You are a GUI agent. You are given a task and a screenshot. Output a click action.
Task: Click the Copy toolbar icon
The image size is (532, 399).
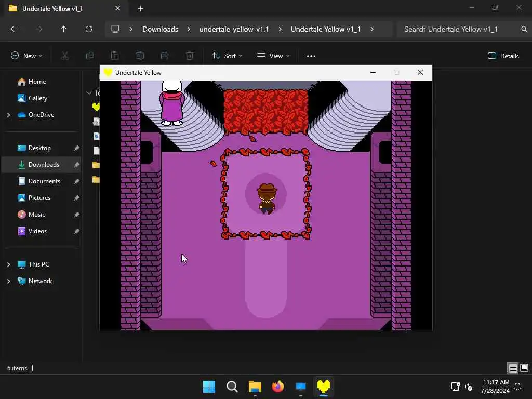tap(90, 56)
